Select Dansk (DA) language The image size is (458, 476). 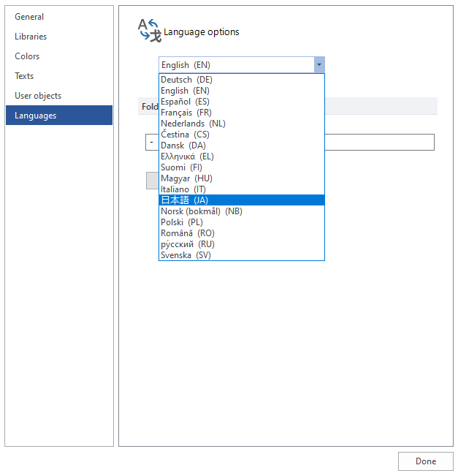[x=242, y=146]
